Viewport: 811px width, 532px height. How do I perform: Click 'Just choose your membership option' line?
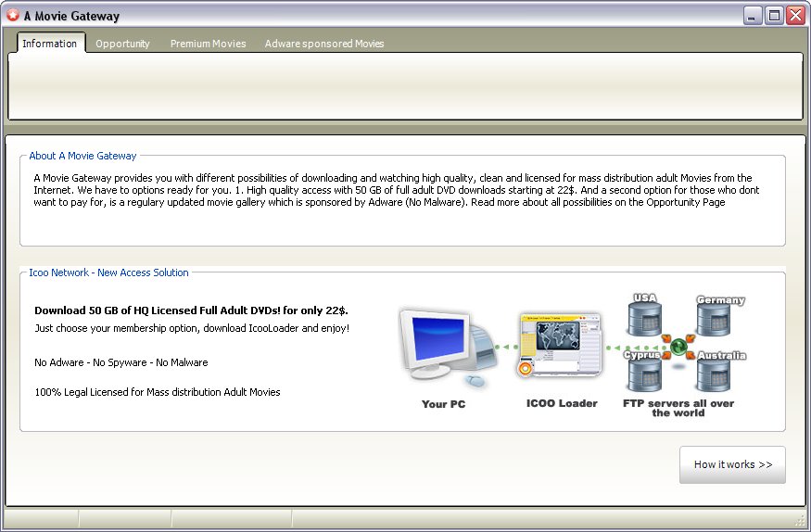pos(192,328)
